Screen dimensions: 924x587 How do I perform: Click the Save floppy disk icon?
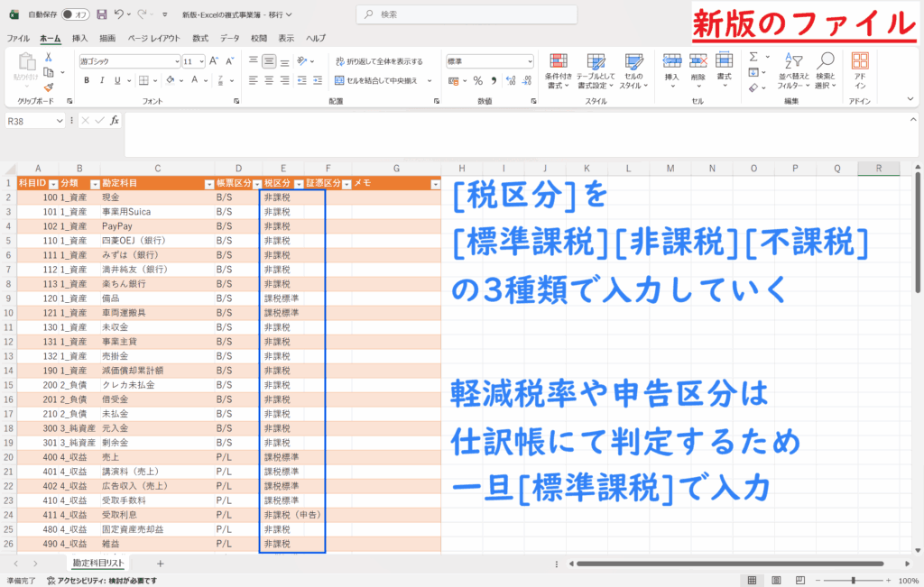point(102,14)
